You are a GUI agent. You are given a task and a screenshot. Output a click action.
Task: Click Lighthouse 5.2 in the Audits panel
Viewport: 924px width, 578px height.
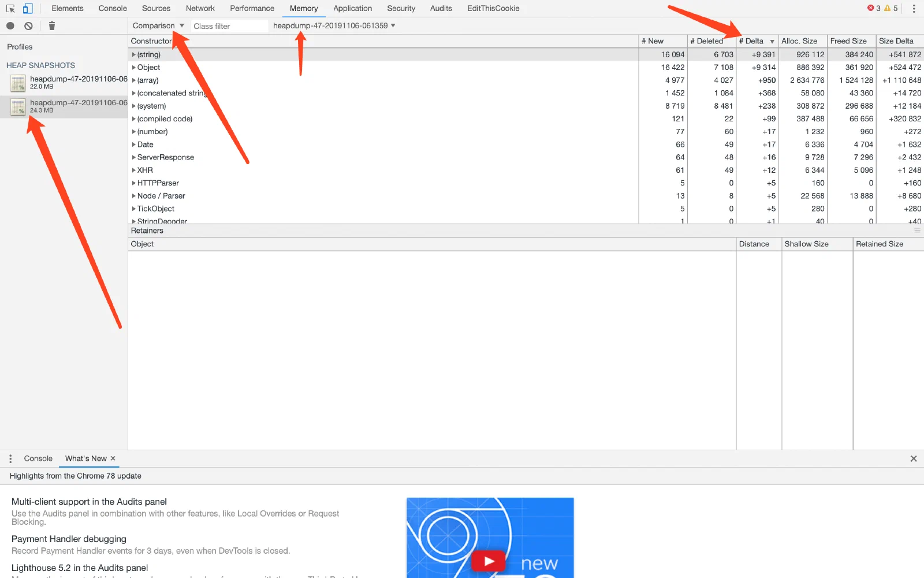click(x=80, y=568)
